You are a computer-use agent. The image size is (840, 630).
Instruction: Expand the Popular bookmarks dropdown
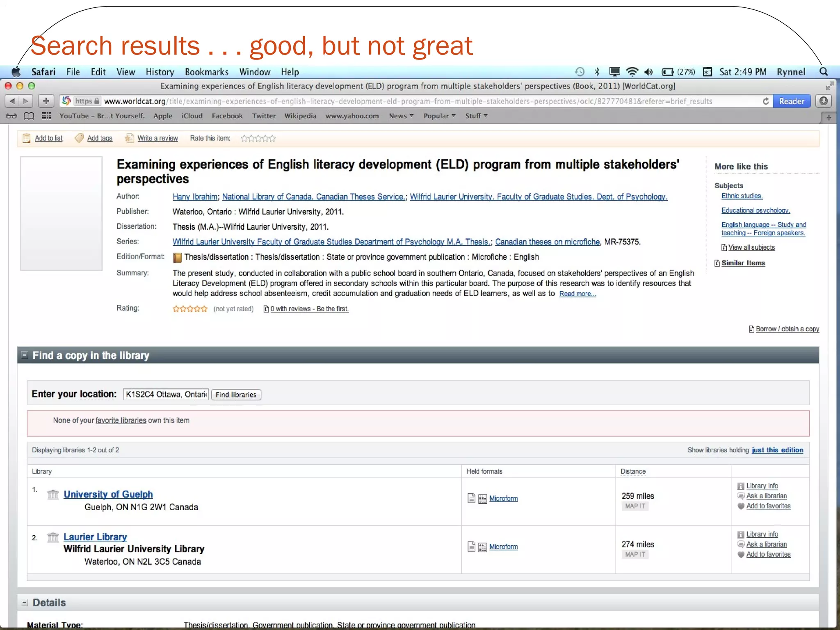click(x=439, y=116)
